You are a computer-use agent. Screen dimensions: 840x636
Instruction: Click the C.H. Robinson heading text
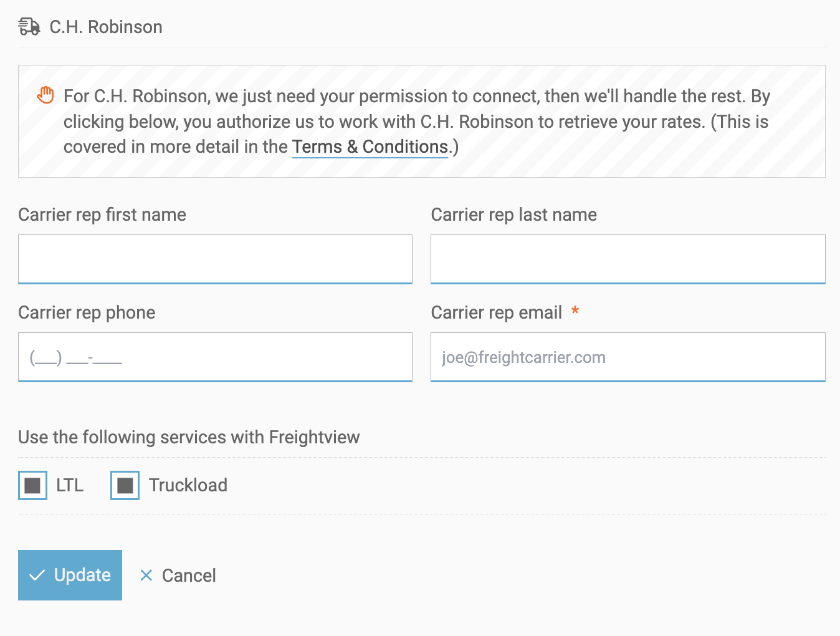[106, 27]
